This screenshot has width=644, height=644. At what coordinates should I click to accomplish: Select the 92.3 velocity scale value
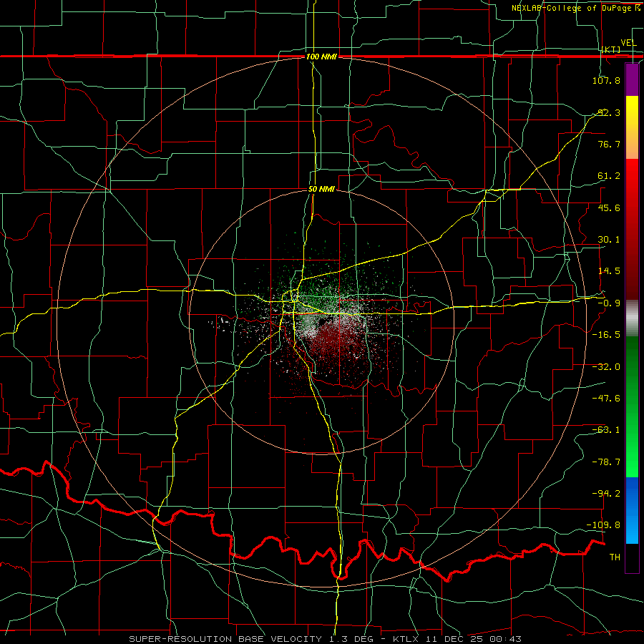[609, 112]
